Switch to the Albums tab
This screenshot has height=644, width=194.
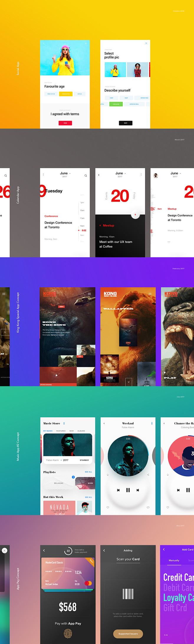pyautogui.click(x=81, y=431)
